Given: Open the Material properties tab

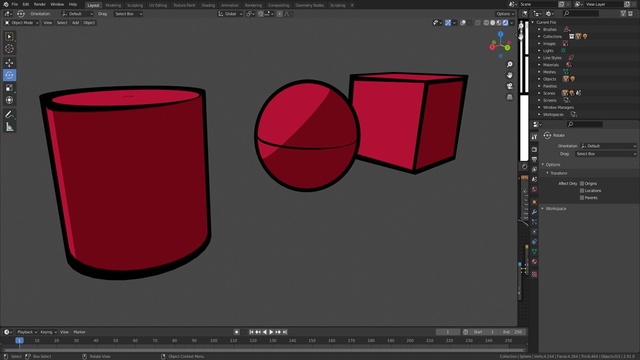Looking at the screenshot, I should 534,262.
